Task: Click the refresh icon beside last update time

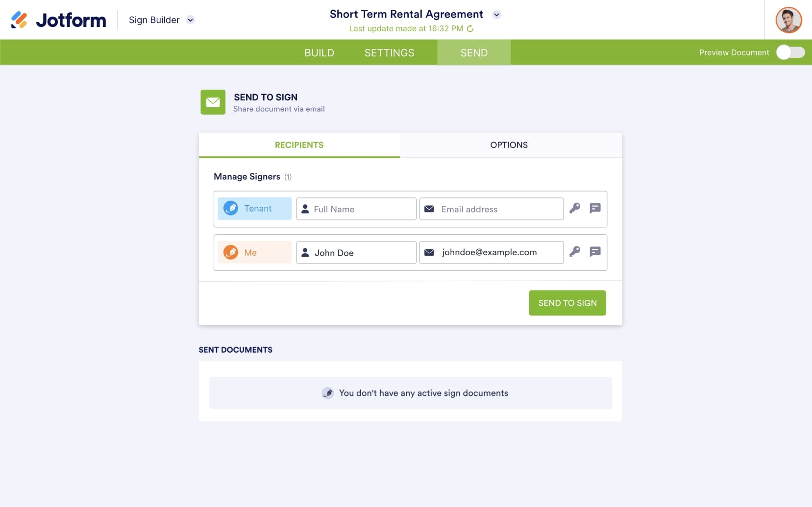Action: [471, 28]
